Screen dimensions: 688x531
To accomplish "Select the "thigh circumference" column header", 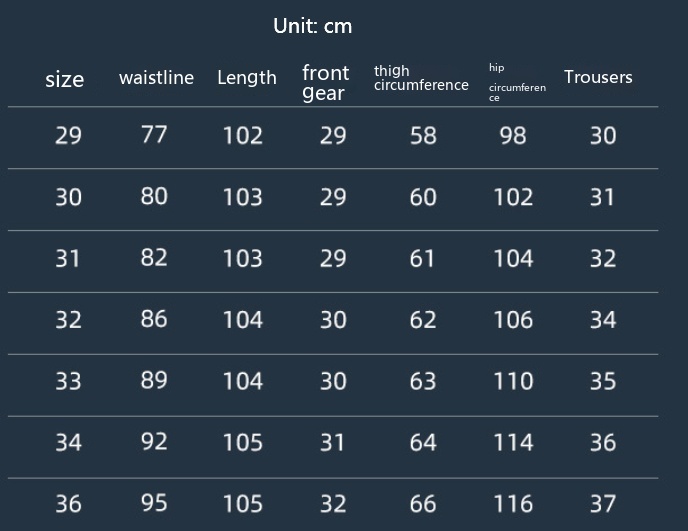I will pyautogui.click(x=421, y=78).
